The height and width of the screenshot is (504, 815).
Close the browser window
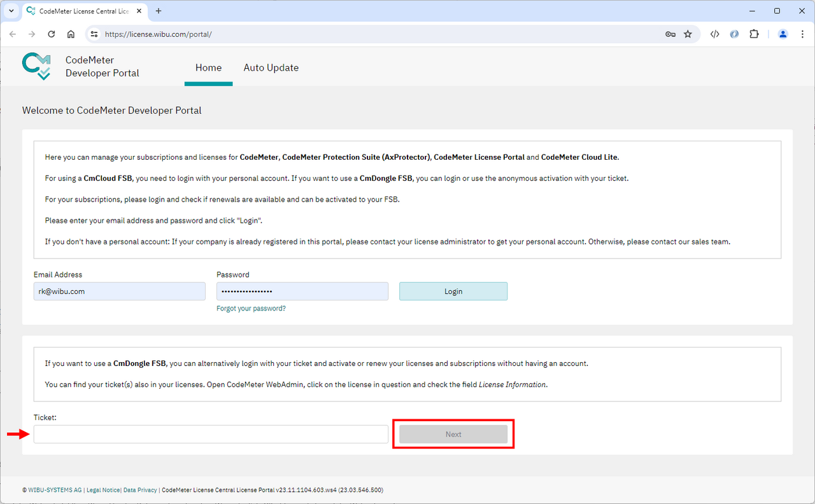[801, 11]
